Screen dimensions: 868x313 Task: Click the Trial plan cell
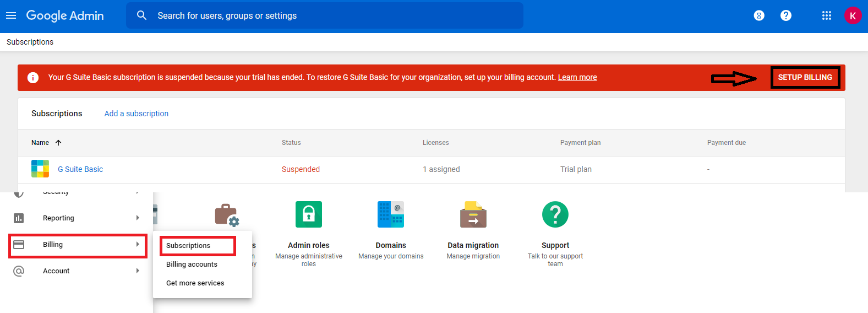click(576, 169)
